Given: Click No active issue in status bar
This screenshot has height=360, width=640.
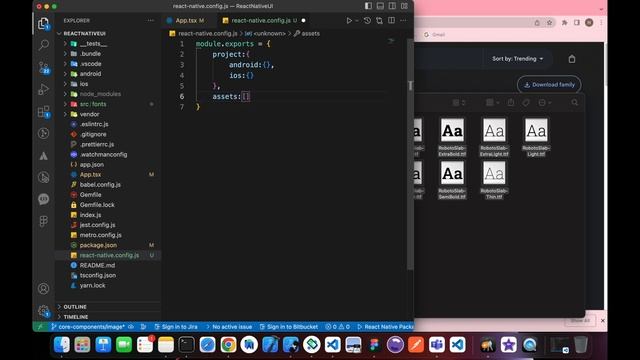Looking at the screenshot, I should coord(229,327).
